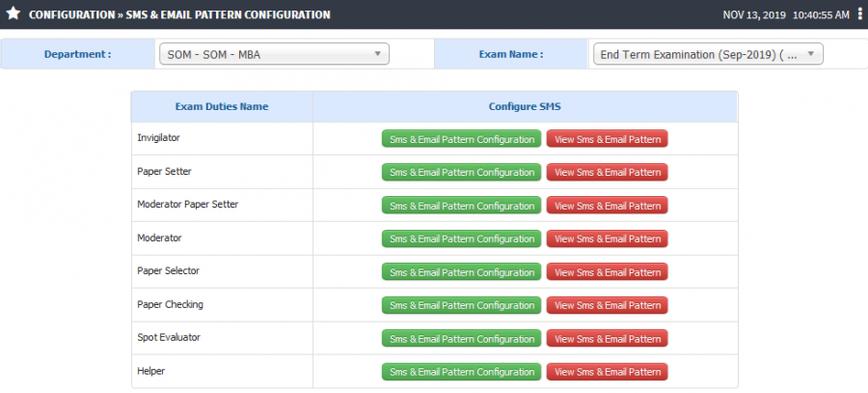The image size is (868, 393).
Task: View Sms & Email Pattern for Paper Selector
Action: 608,272
